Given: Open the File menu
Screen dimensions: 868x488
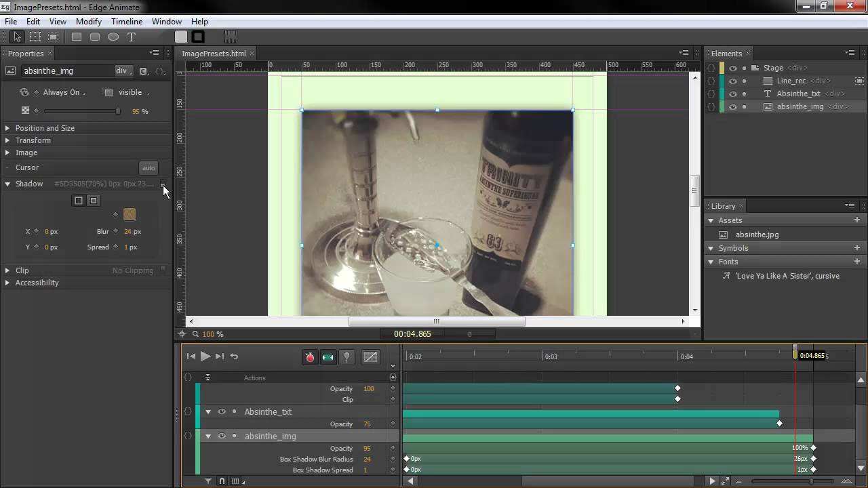Looking at the screenshot, I should click(x=11, y=22).
